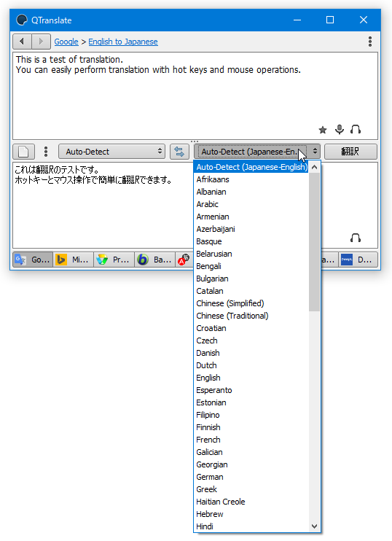Choose Danish as target language

click(251, 354)
